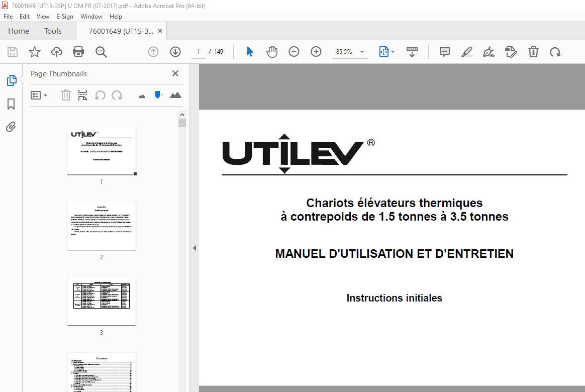The height and width of the screenshot is (392, 585).
Task: Open the Attachments panel
Action: (11, 127)
